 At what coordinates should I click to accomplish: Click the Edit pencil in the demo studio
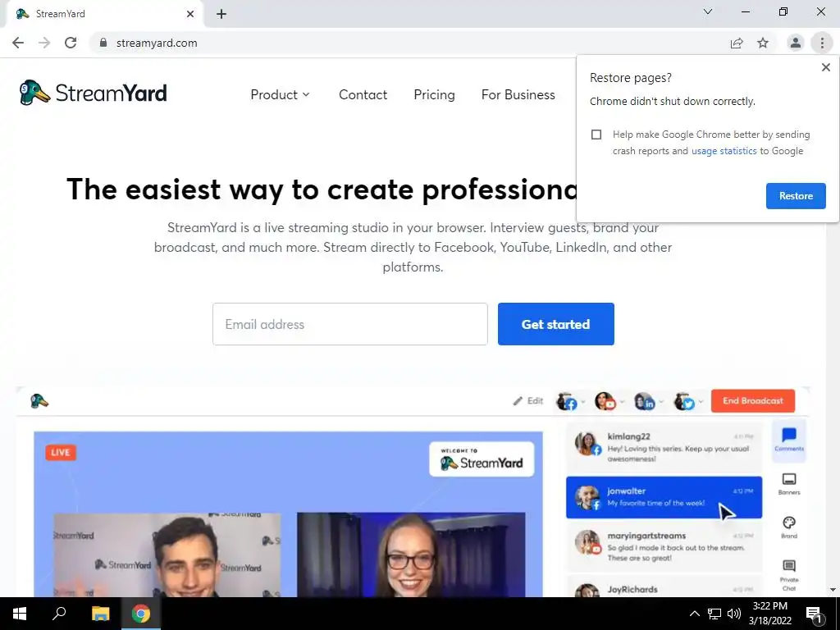pyautogui.click(x=527, y=400)
